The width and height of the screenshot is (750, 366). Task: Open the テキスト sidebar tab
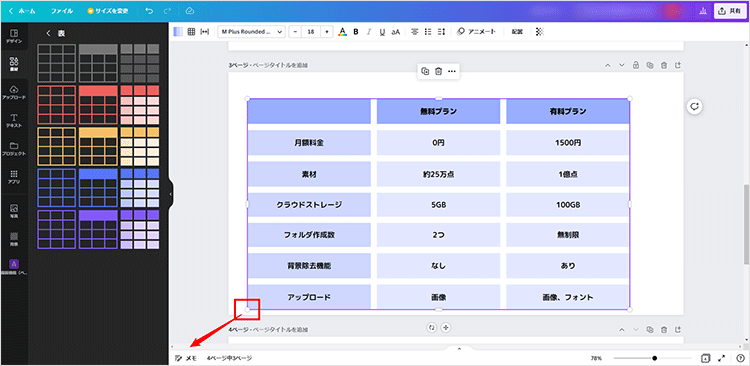point(14,121)
